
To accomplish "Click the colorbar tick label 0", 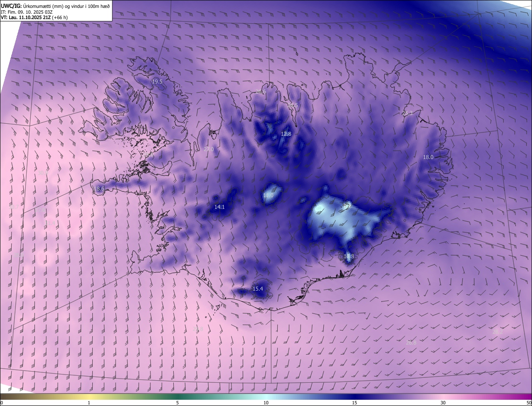I will 2,403.
